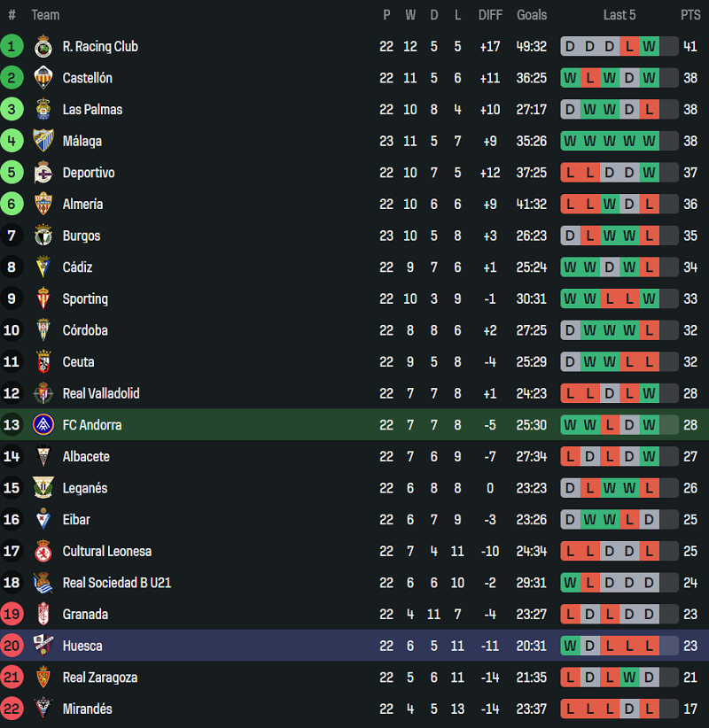Image resolution: width=709 pixels, height=728 pixels.
Task: Open the Almería team link
Action: (x=82, y=205)
